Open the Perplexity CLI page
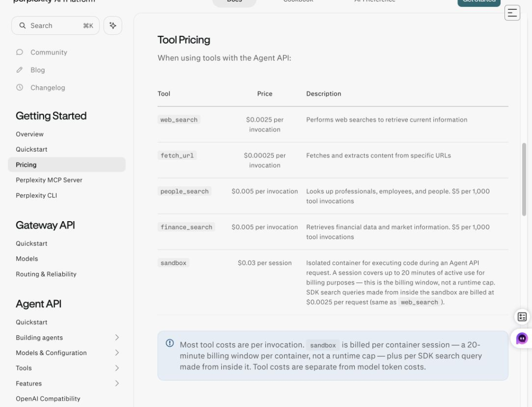Image resolution: width=532 pixels, height=407 pixels. (x=36, y=195)
